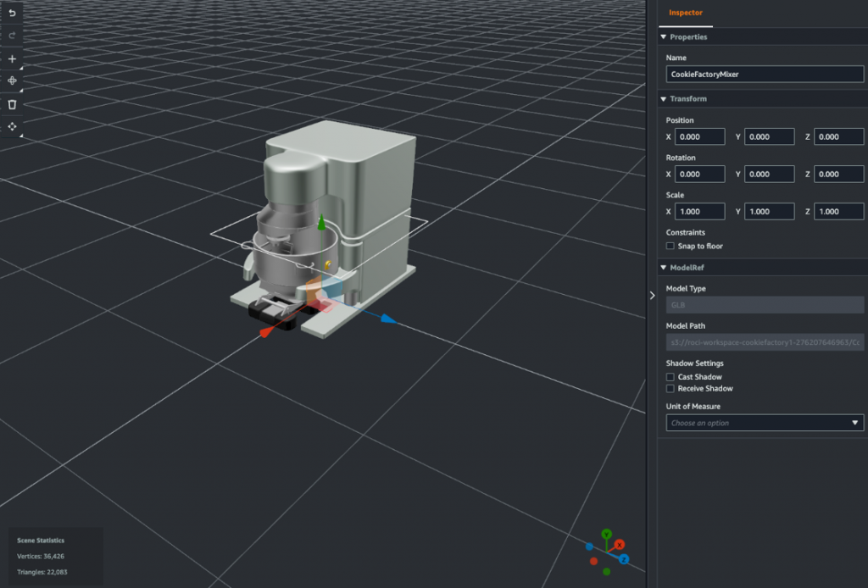Click the blue axis ball on the view gizmo
This screenshot has width=868, height=588.
point(624,559)
